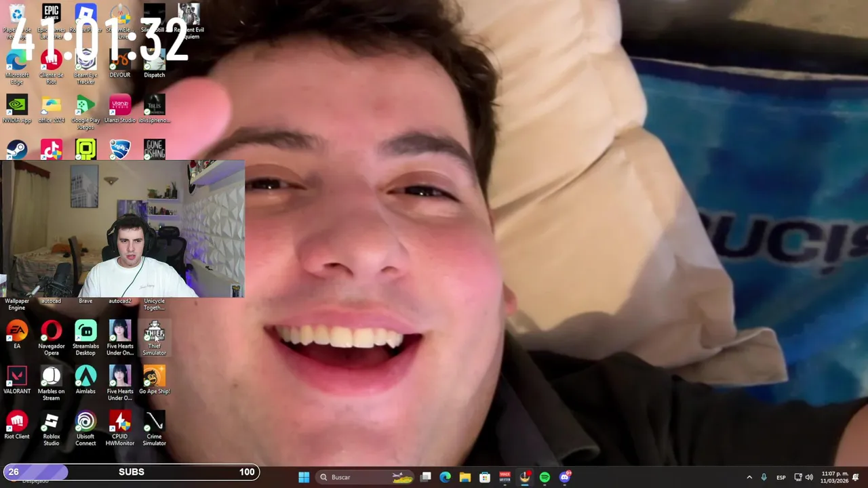Open Navegador Opera desktop icon
The image size is (868, 488).
pos(51,338)
